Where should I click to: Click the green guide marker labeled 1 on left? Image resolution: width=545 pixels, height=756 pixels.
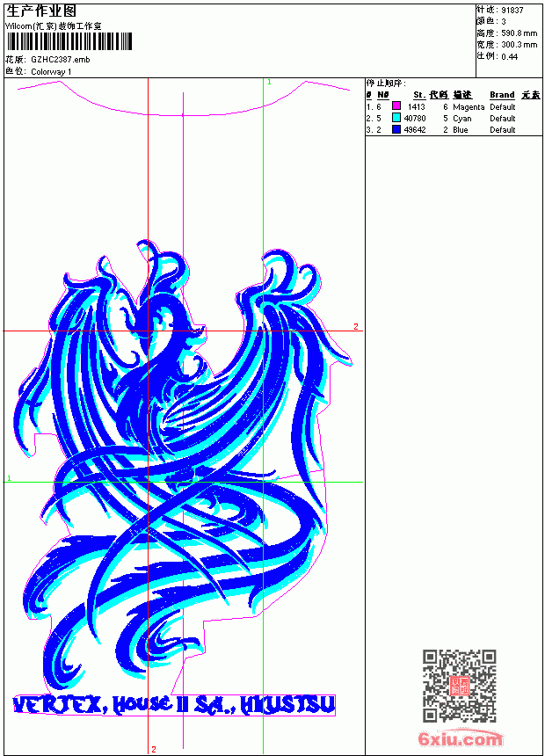9,478
